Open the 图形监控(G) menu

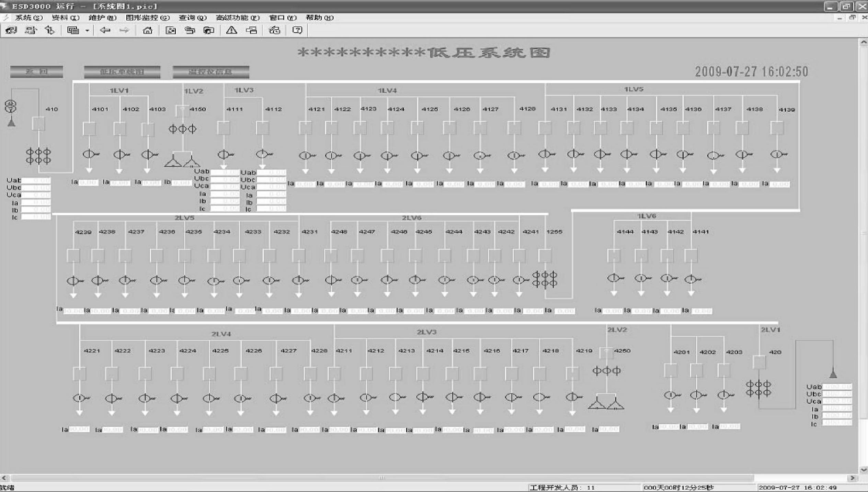(x=148, y=18)
